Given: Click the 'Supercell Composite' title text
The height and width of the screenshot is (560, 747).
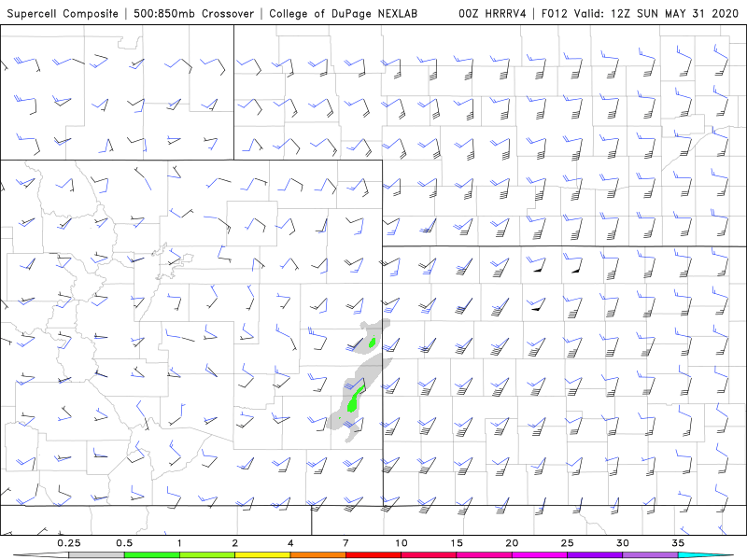Looking at the screenshot, I should click(63, 13).
